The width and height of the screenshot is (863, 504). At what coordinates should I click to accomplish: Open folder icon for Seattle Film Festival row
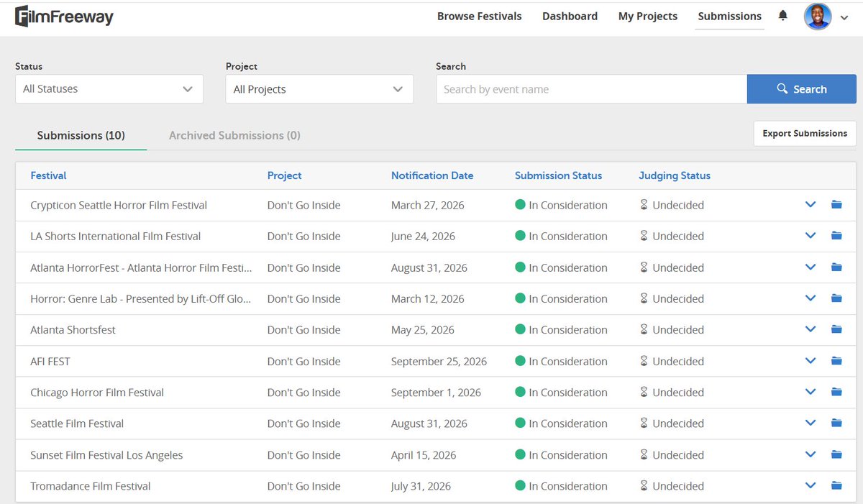tap(836, 423)
